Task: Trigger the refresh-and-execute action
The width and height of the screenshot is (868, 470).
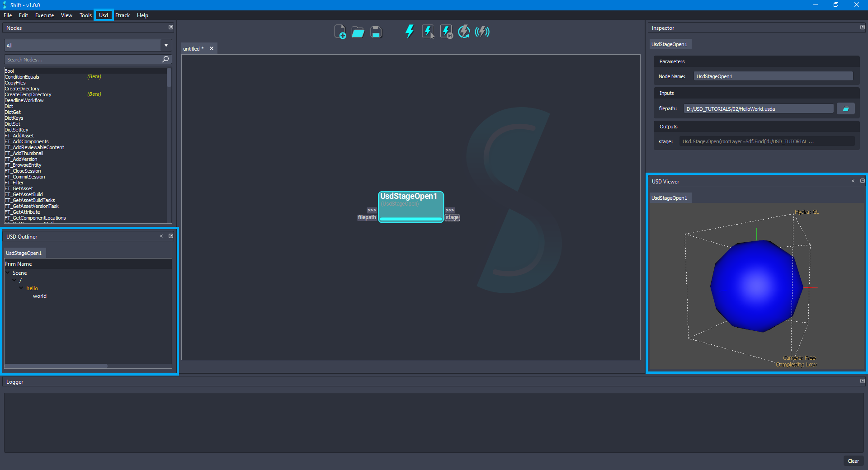Action: point(464,32)
